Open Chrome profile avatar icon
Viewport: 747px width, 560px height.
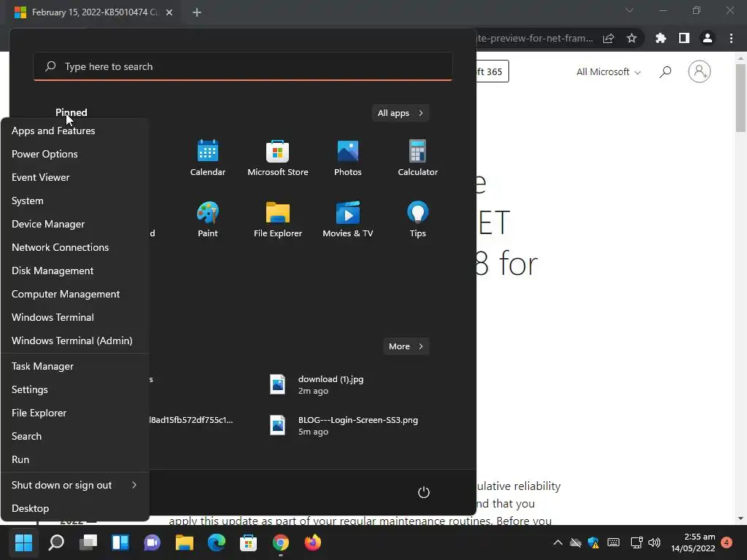pyautogui.click(x=708, y=38)
